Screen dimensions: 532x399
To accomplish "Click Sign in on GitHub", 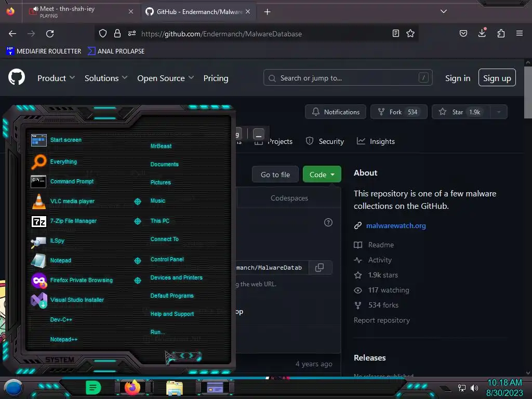I will coord(458,78).
